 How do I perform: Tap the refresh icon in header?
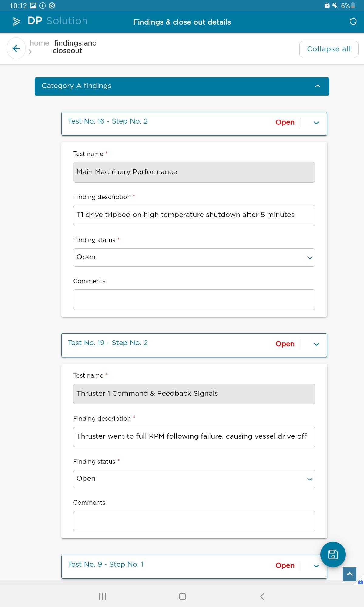[x=353, y=22]
